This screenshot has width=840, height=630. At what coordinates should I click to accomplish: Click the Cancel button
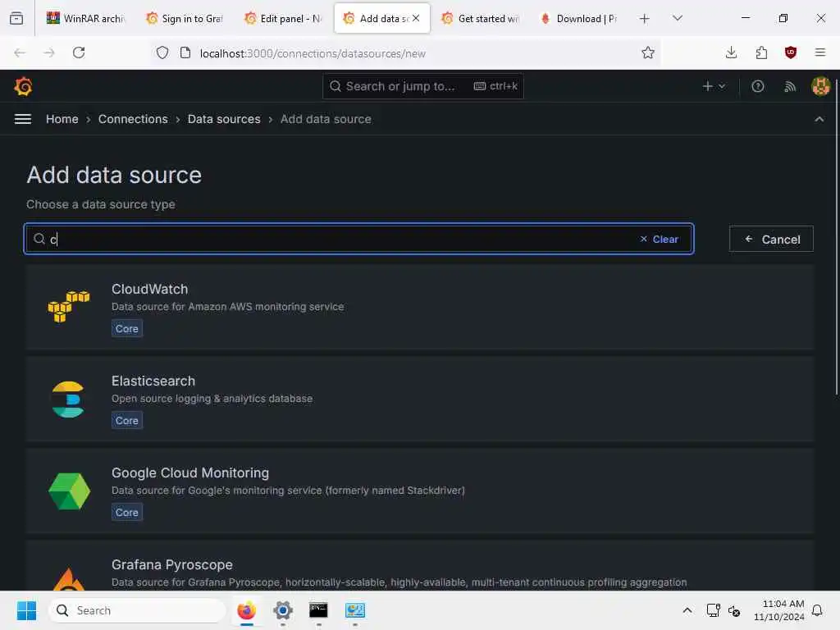point(771,239)
